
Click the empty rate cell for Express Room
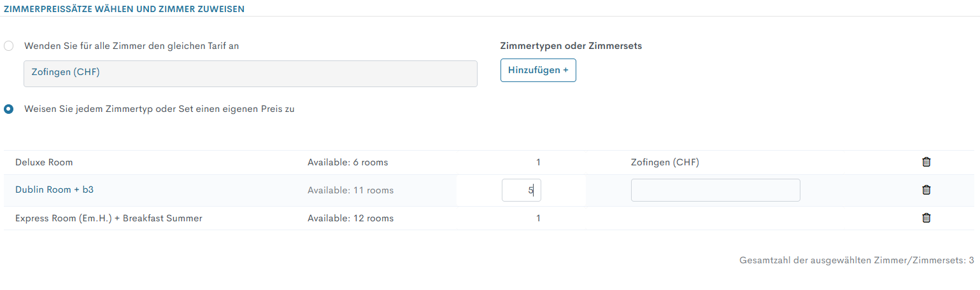(x=715, y=218)
